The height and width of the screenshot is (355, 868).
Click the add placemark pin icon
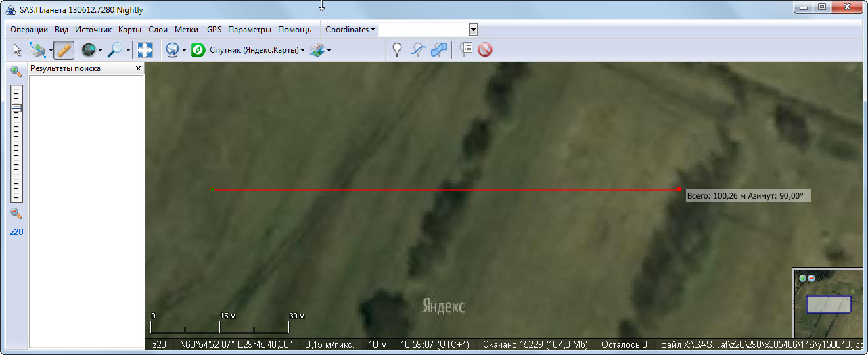(397, 50)
